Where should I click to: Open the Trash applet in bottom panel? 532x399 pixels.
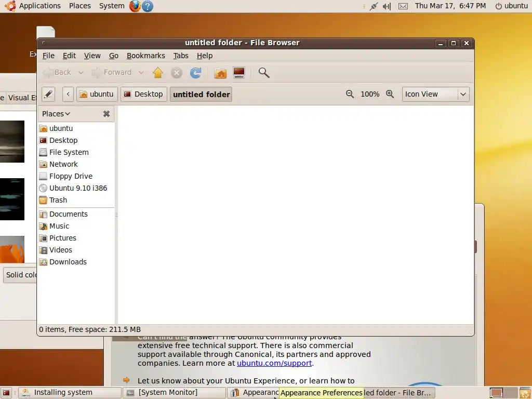pos(525,393)
